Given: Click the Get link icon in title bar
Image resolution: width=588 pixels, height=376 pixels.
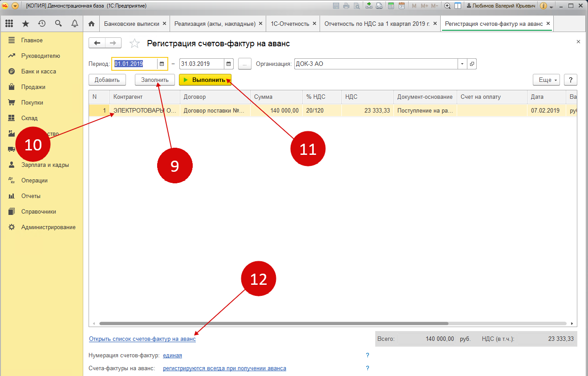Looking at the screenshot, I should coord(369,6).
